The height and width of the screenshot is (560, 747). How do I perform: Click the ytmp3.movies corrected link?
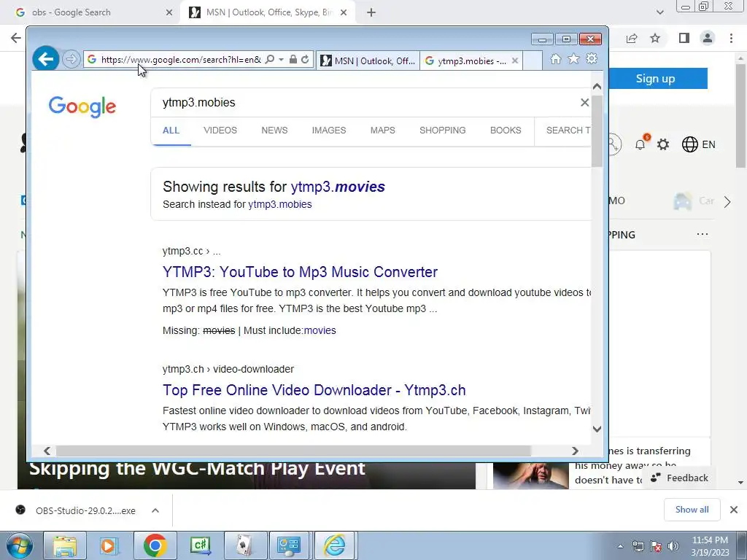point(338,187)
